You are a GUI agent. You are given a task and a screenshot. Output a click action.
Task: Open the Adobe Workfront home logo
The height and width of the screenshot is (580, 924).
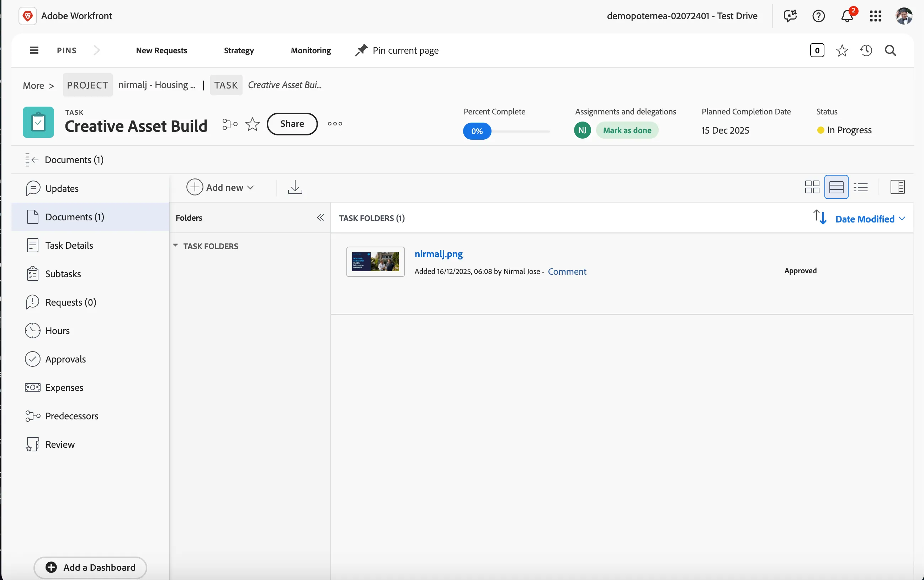(28, 16)
